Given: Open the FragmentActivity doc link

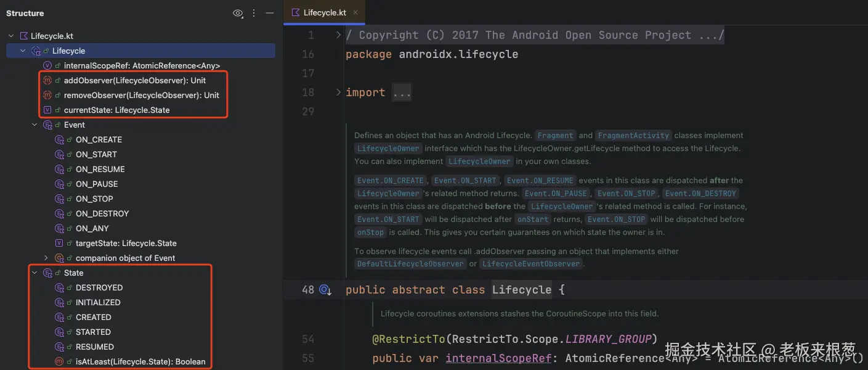Looking at the screenshot, I should point(633,136).
